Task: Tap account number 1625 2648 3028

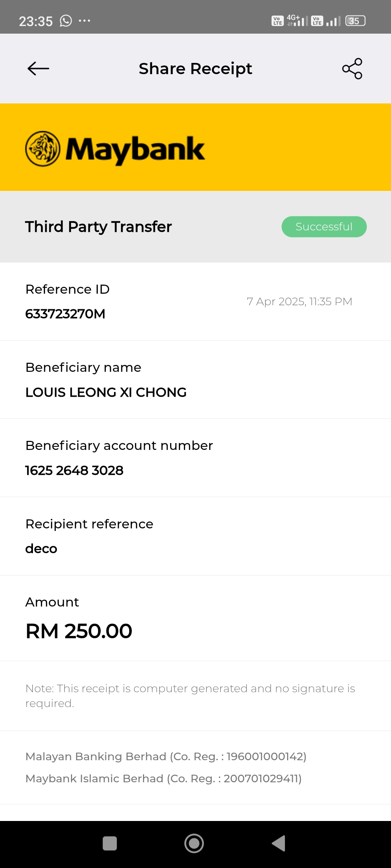Action: click(x=74, y=471)
